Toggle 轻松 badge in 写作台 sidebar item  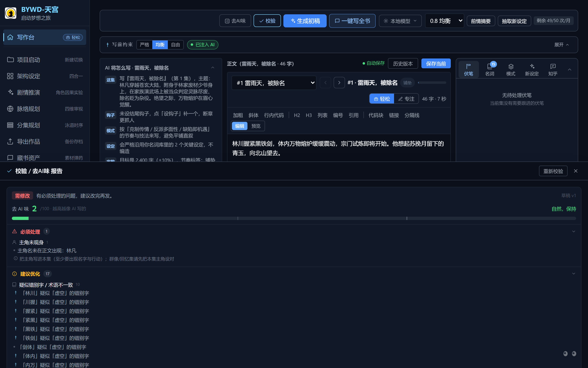(73, 37)
